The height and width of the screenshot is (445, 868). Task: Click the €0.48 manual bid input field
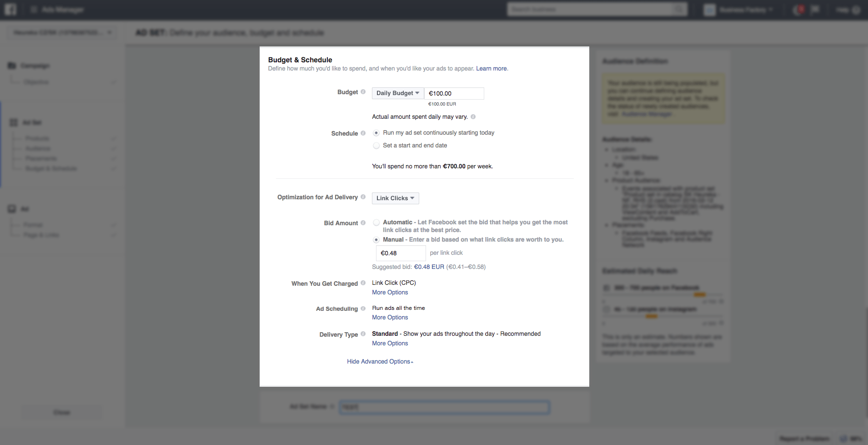click(x=401, y=253)
